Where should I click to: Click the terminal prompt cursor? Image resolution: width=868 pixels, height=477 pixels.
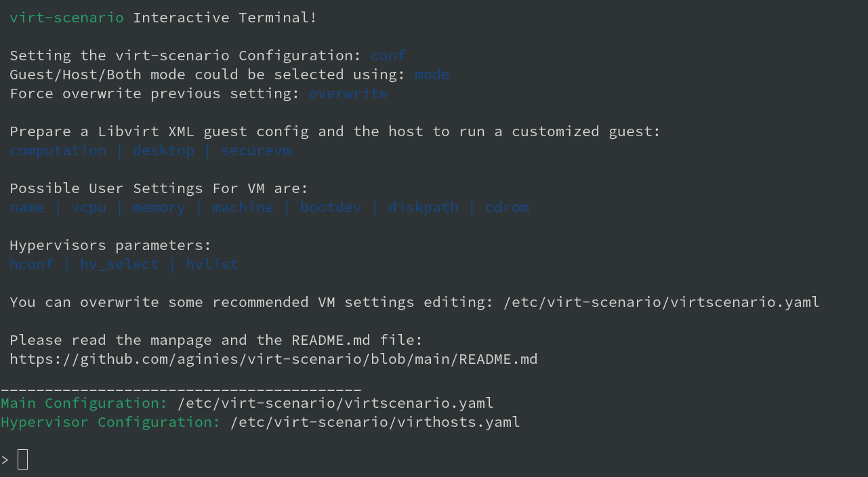pos(23,460)
